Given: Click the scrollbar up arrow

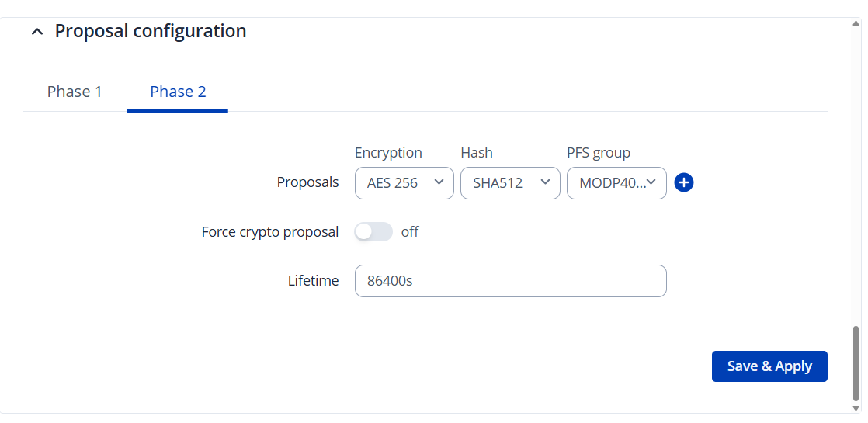Looking at the screenshot, I should coord(856,23).
